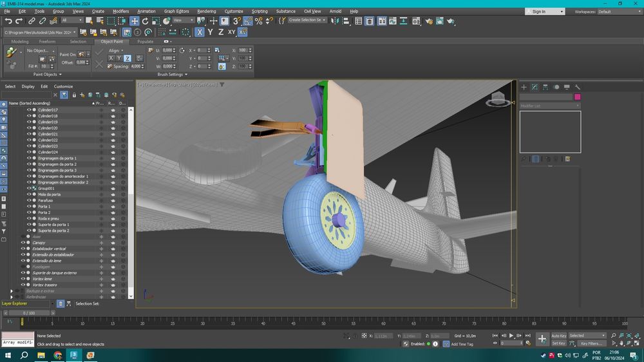This screenshot has width=644, height=362.
Task: Toggle the Z align axis button
Action: pos(128,59)
